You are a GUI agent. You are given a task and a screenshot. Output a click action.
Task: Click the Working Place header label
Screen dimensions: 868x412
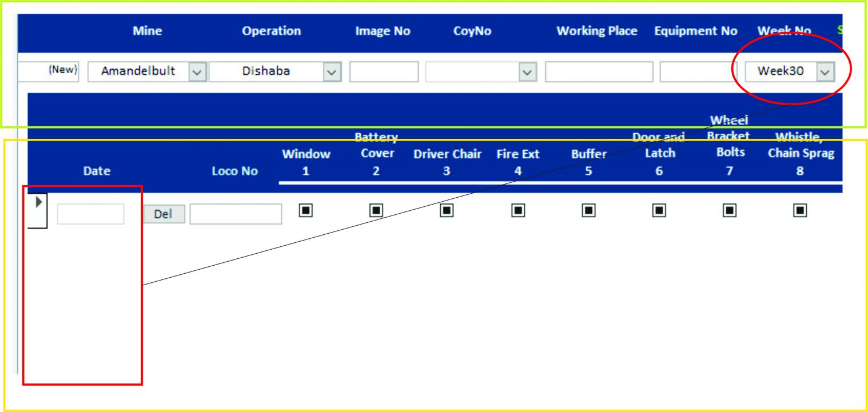(x=597, y=31)
